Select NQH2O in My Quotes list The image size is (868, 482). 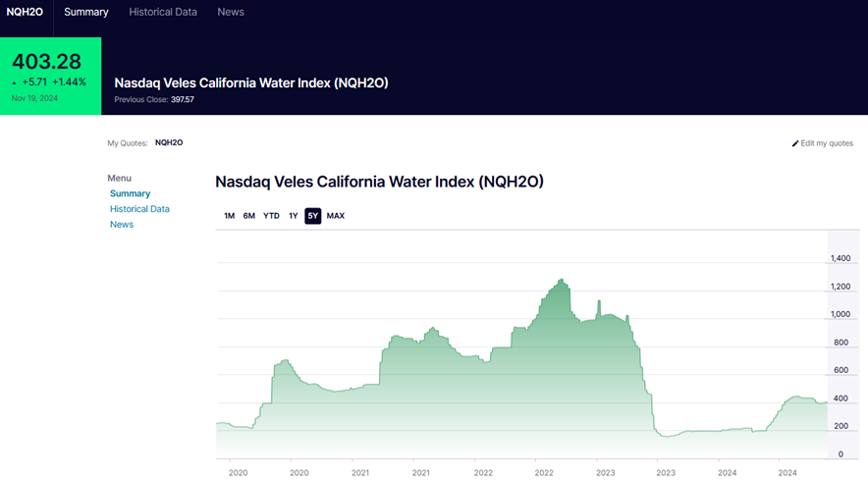coord(169,142)
